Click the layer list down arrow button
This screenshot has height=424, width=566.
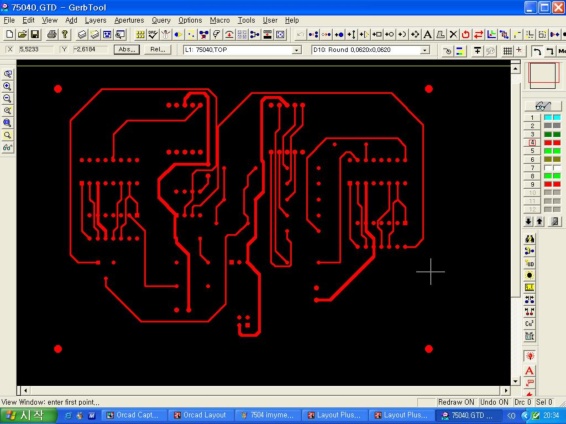pos(529,221)
